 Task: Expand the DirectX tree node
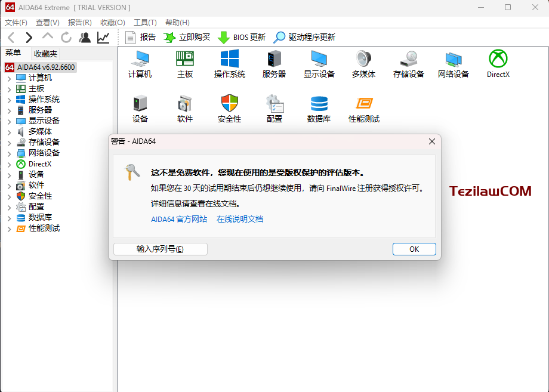click(x=10, y=165)
